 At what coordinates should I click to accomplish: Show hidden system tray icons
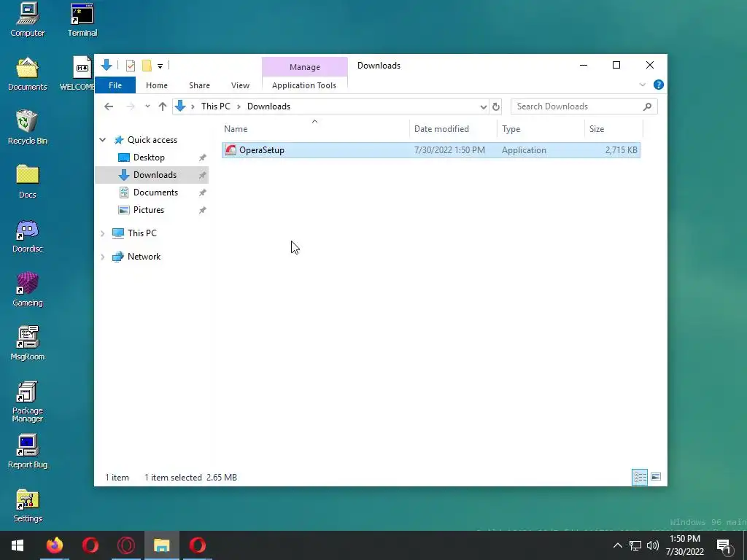coord(617,545)
